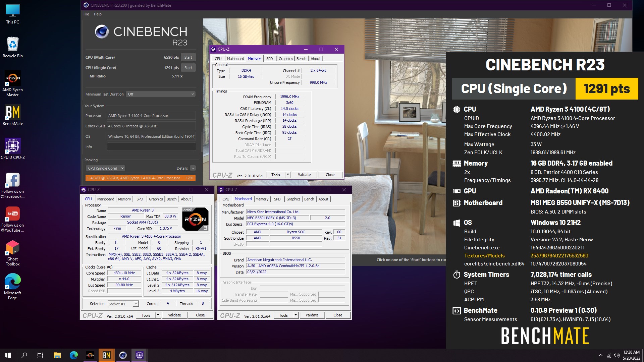Open the Cinebench File menu

(86, 14)
